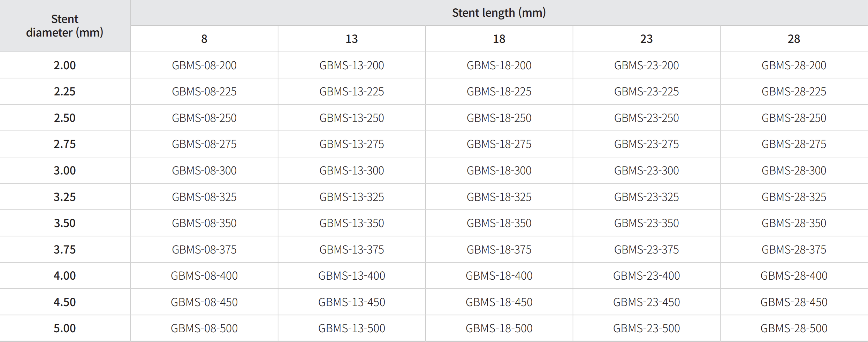Select the 18 length column header

click(499, 39)
